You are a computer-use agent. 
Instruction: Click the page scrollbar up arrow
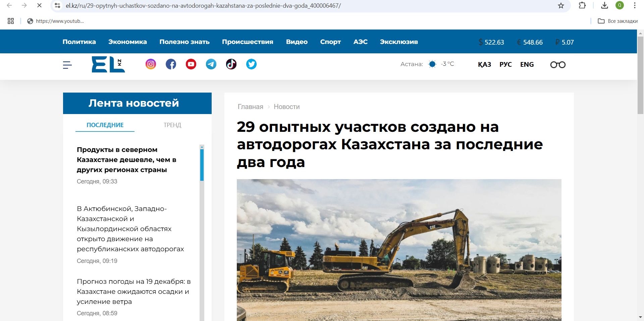pyautogui.click(x=640, y=33)
